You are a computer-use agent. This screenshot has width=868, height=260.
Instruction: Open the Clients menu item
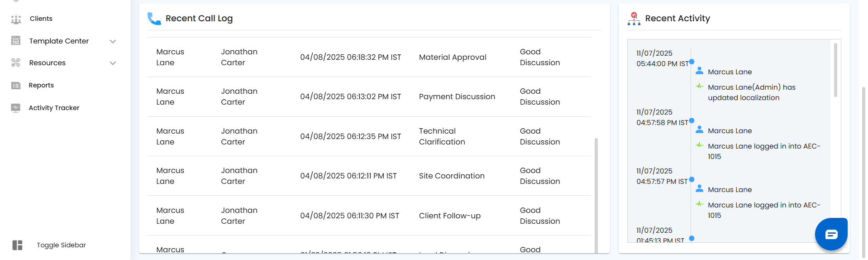(x=41, y=19)
